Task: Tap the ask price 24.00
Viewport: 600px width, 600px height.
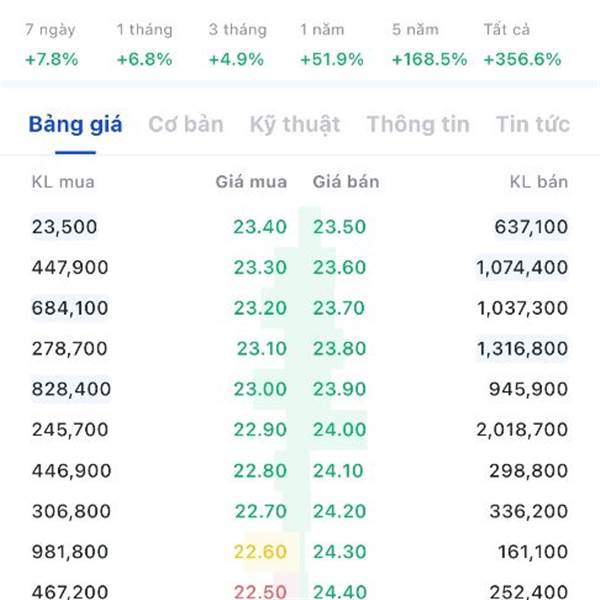Action: [340, 429]
